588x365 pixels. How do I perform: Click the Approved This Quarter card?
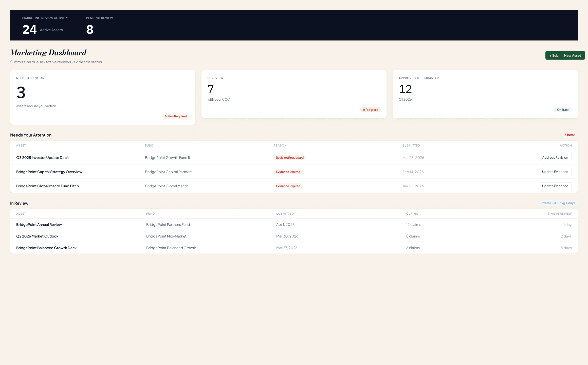pos(485,94)
